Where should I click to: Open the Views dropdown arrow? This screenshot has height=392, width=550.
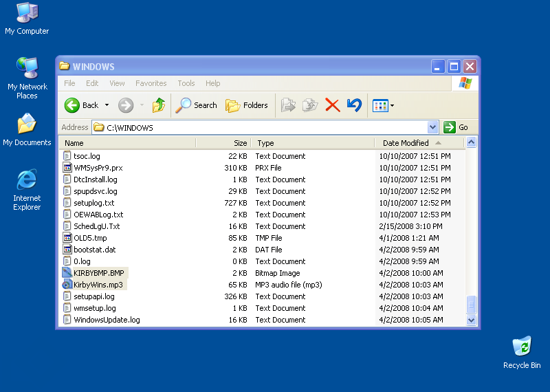(x=392, y=105)
